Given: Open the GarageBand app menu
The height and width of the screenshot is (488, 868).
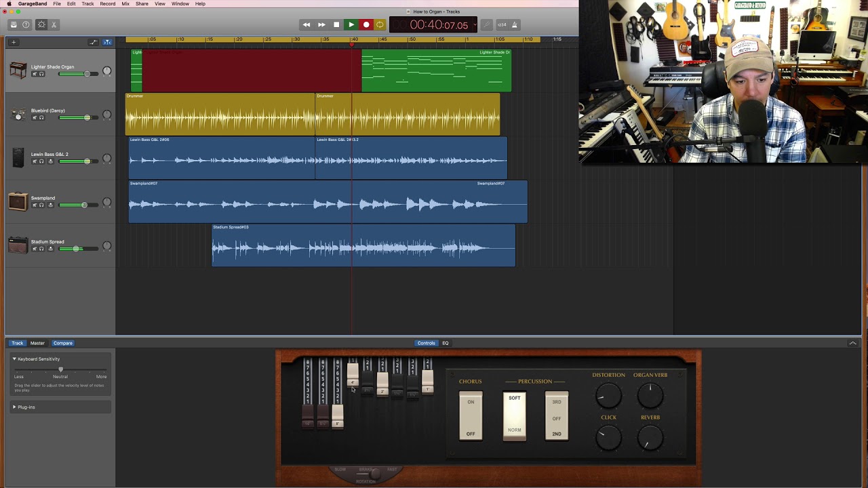Looking at the screenshot, I should point(33,3).
